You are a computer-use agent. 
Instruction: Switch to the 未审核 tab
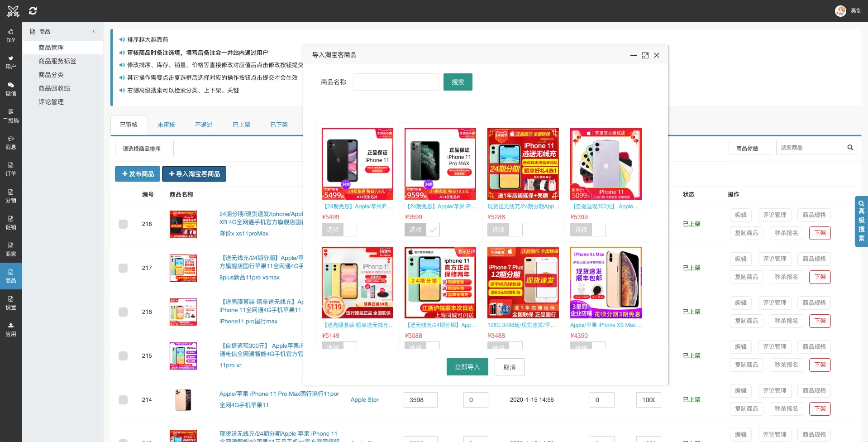166,125
